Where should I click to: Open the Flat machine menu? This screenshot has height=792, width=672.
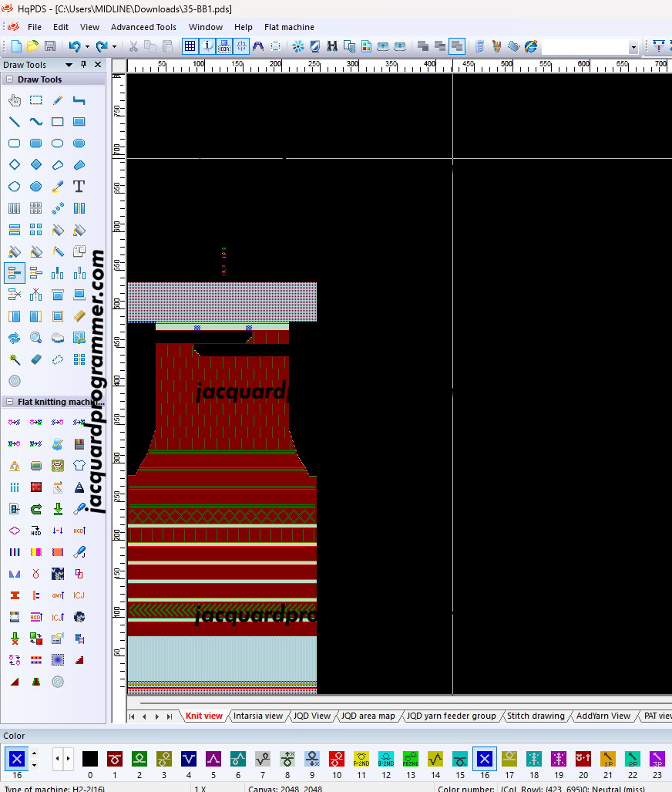pyautogui.click(x=289, y=27)
